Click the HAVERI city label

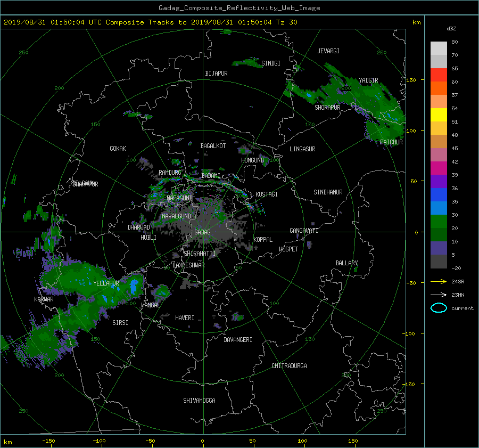185,318
